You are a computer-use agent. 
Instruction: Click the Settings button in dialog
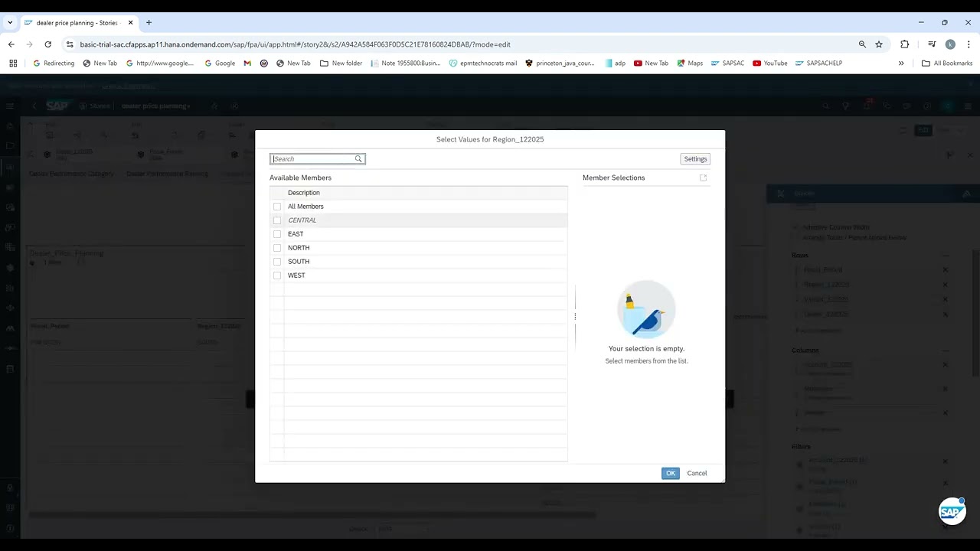tap(695, 159)
